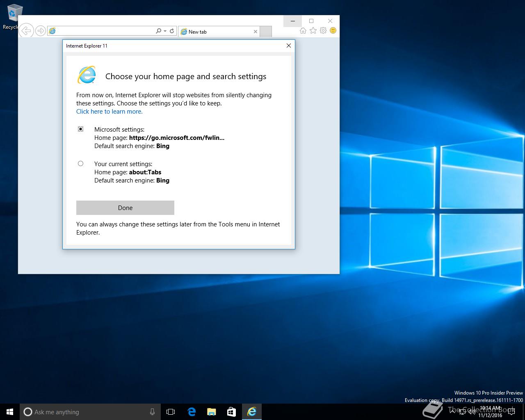Click the Back navigation arrow
Viewport: 525px width, 420px height.
[26, 31]
